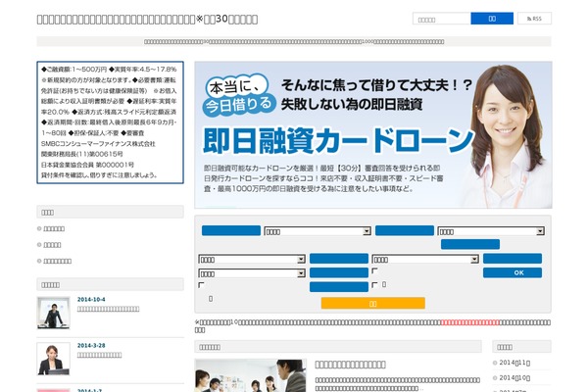
Task: Open the 2014-10-4 post thumbnail
Action: (x=53, y=313)
